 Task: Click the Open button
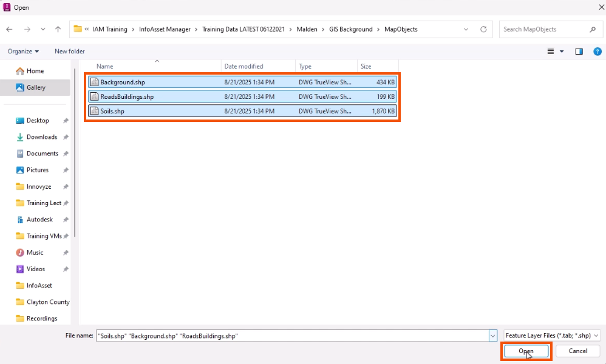tap(526, 351)
